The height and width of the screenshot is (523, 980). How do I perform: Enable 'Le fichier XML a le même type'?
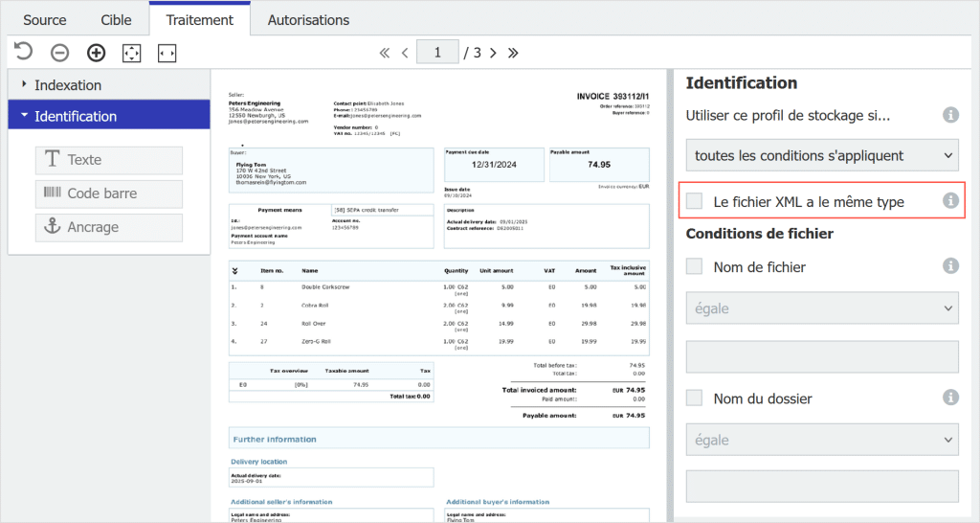(x=695, y=201)
